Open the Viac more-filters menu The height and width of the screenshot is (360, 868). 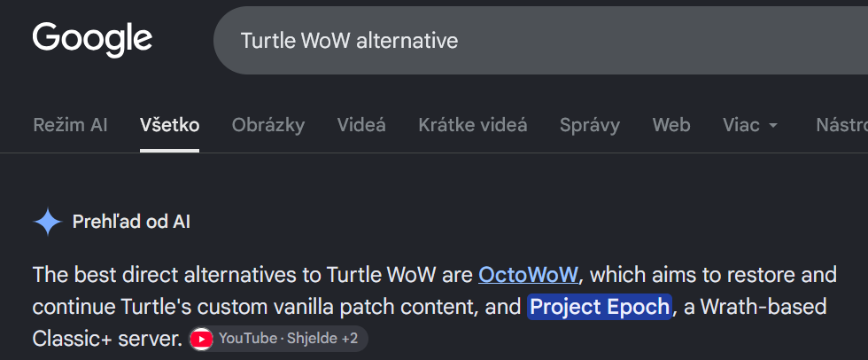(x=750, y=125)
